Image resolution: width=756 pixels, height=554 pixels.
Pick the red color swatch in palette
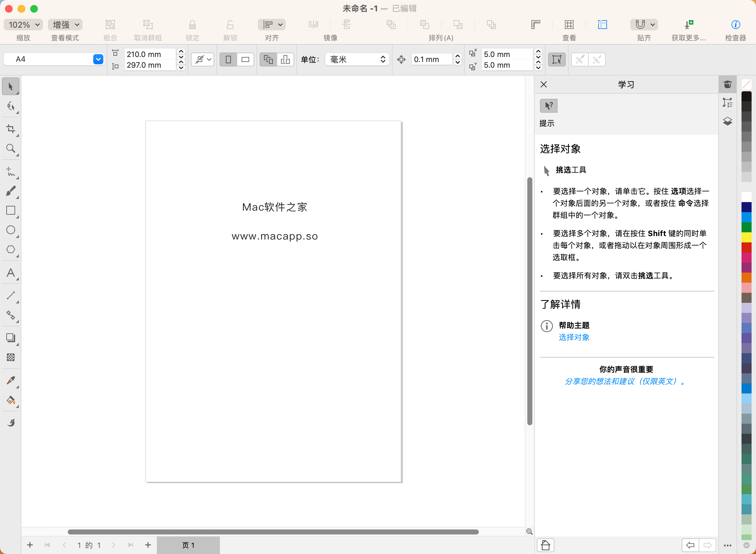click(746, 247)
